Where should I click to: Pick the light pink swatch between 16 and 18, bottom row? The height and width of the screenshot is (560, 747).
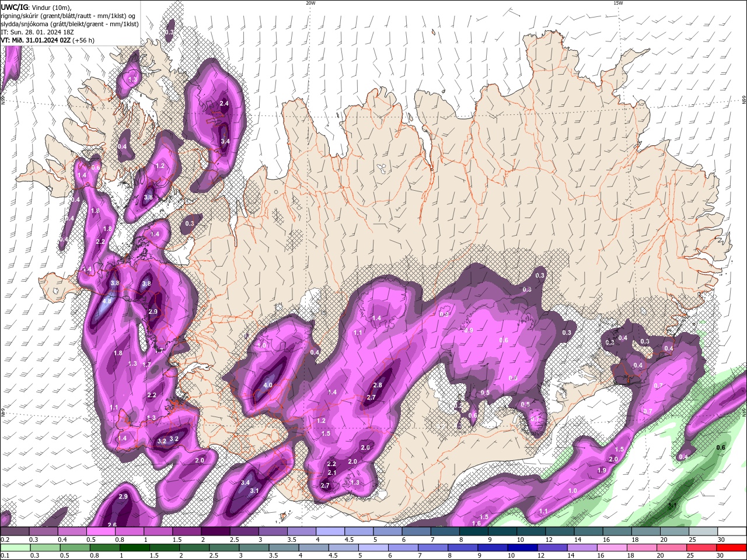point(613,548)
